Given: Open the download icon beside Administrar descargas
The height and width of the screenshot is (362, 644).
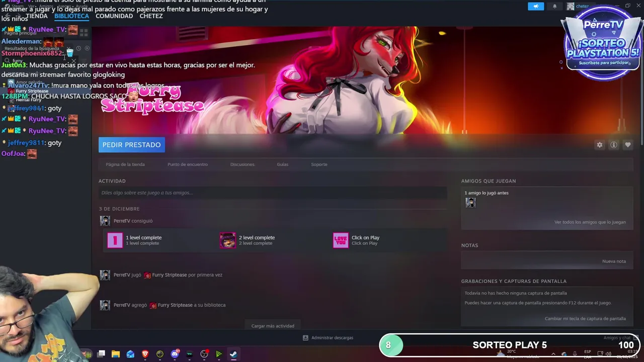Looking at the screenshot, I should pyautogui.click(x=305, y=338).
